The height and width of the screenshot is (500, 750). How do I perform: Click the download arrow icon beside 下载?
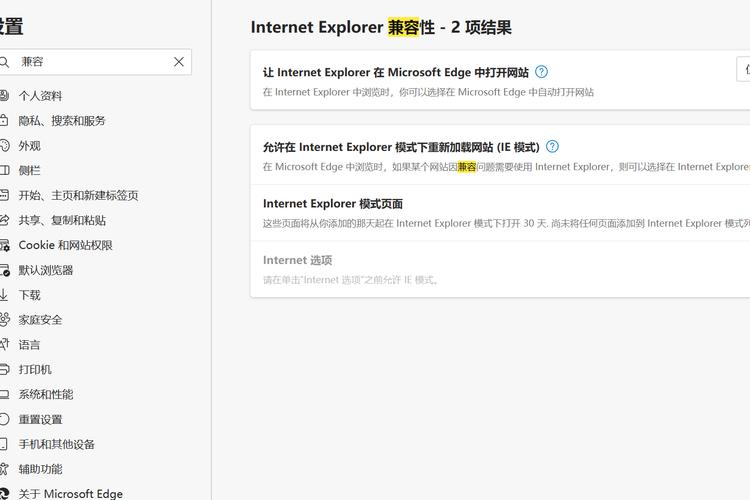pyautogui.click(x=4, y=295)
